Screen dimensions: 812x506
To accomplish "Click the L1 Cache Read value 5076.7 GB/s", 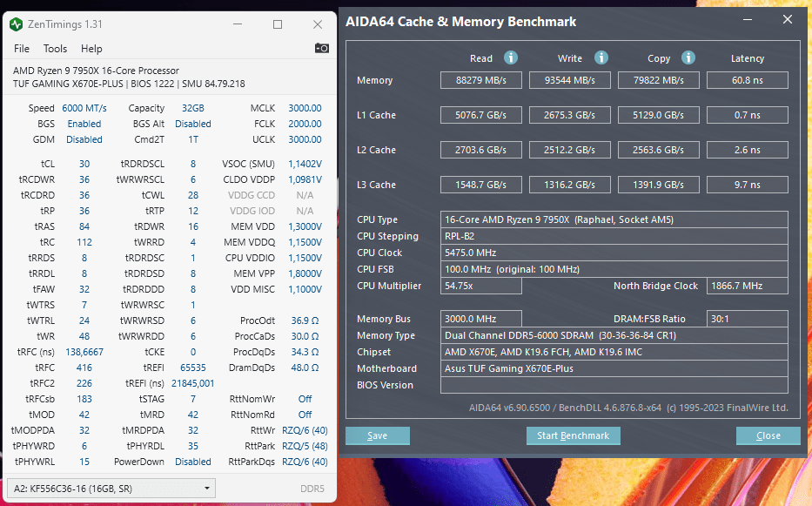I will (x=481, y=115).
